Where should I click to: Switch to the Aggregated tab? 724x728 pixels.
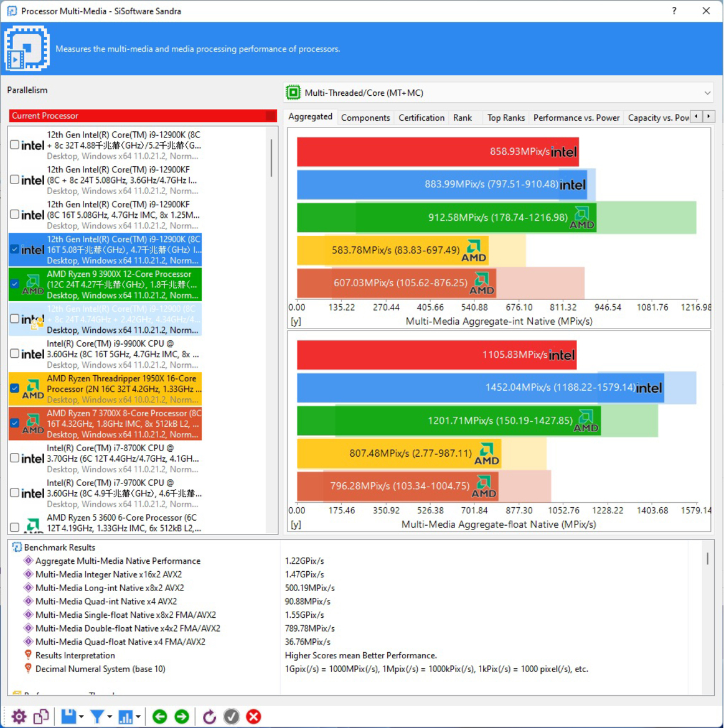click(x=310, y=116)
